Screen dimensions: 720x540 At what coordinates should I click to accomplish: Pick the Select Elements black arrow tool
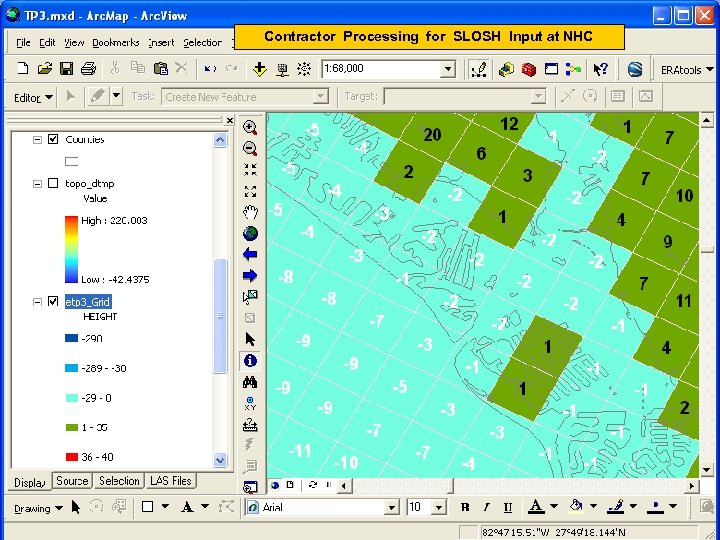(x=250, y=339)
